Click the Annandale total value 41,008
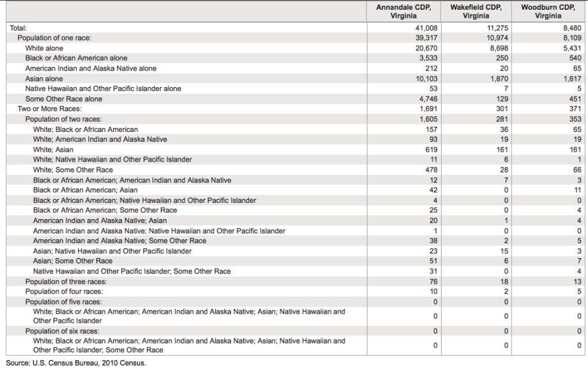Screen dimensions: 588x370 pos(426,28)
